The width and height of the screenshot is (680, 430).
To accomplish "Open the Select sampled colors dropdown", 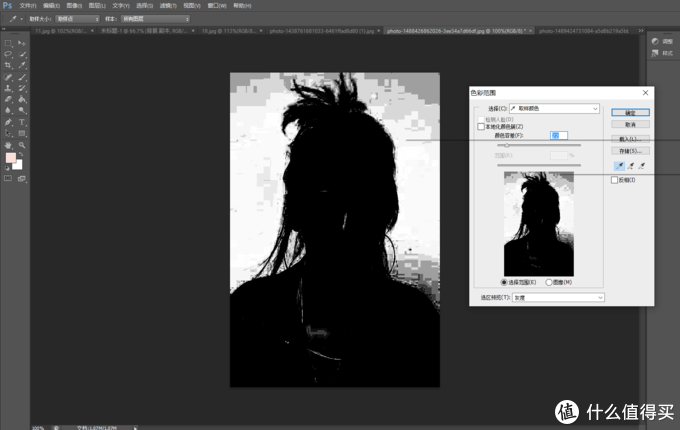I will coord(554,108).
